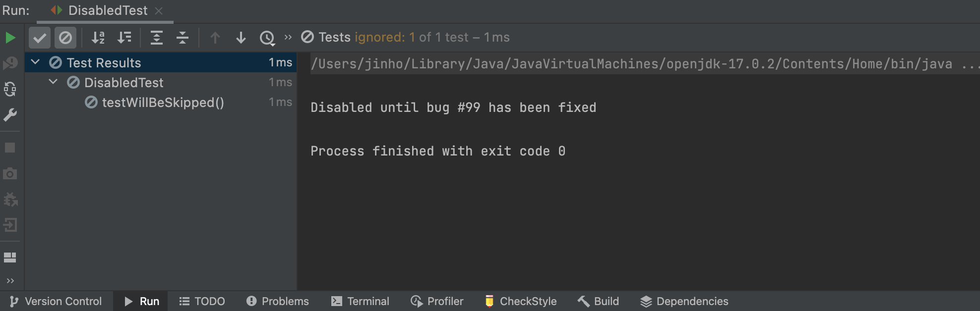Click the wrench settings icon in sidebar
The image size is (980, 311).
pos(10,115)
